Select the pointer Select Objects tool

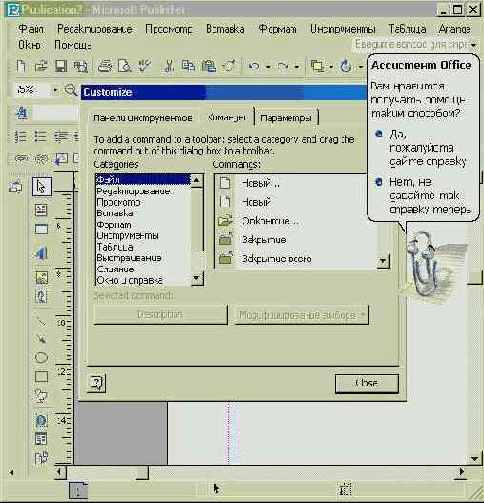[42, 186]
